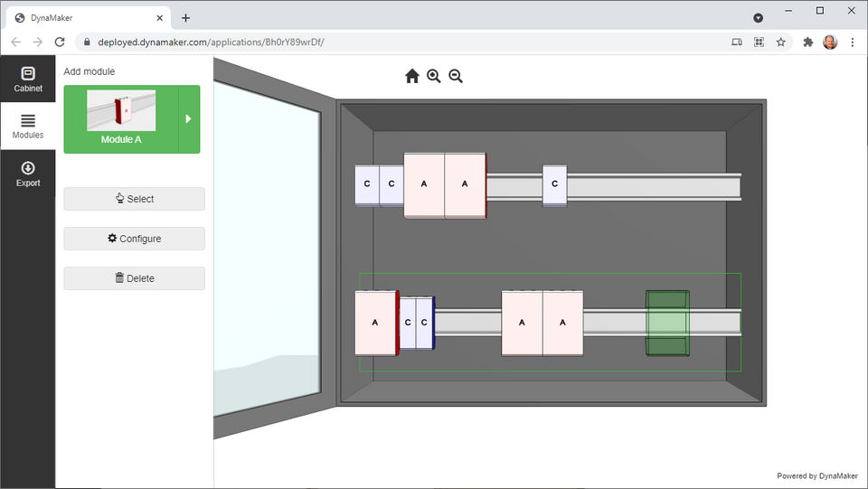Open the QR code icon in address bar
This screenshot has width=868, height=489.
tap(759, 42)
